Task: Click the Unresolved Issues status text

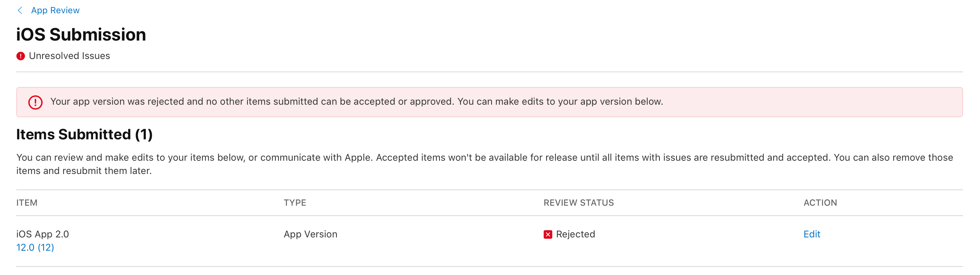Action: 69,56
